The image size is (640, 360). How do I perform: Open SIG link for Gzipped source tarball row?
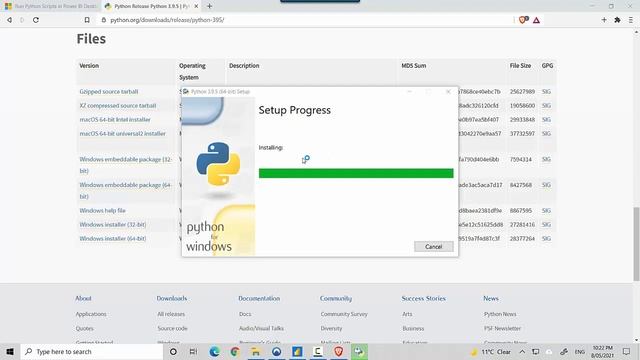(546, 91)
